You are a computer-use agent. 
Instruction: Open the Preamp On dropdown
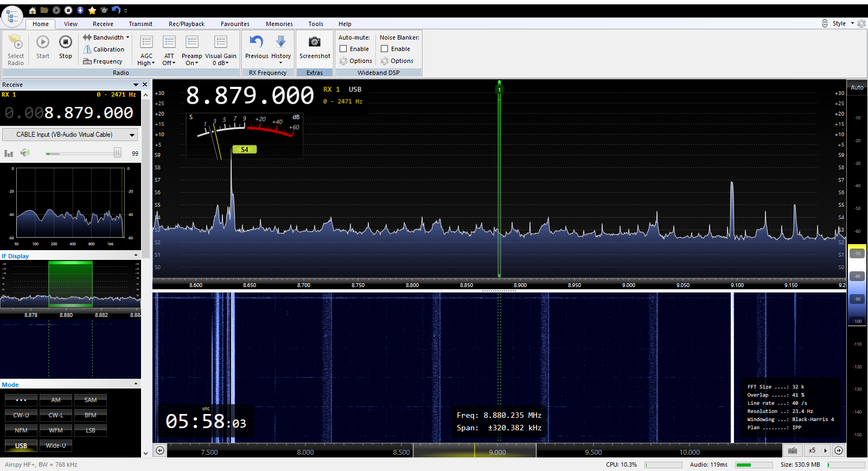pyautogui.click(x=192, y=50)
